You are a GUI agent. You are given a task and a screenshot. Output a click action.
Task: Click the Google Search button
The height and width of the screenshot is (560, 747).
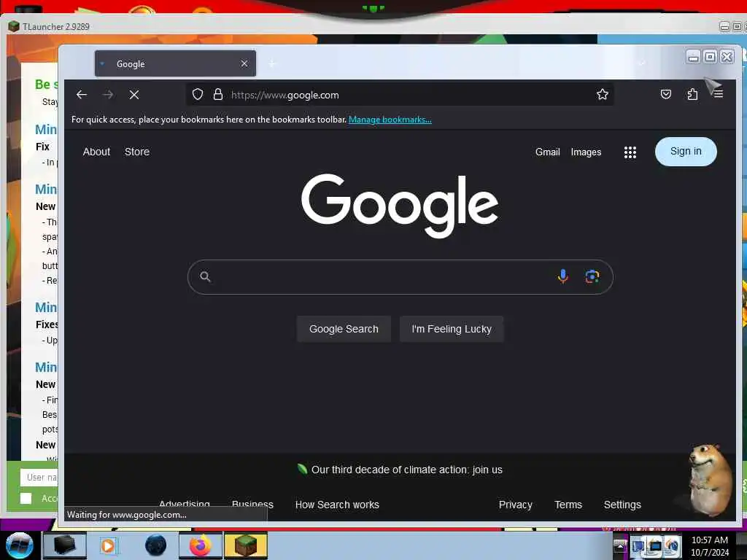click(x=344, y=329)
